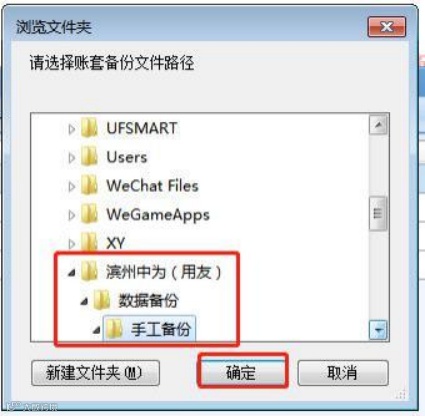Expand the UFSMART tree node arrow
This screenshot has width=425, height=417.
[x=71, y=129]
